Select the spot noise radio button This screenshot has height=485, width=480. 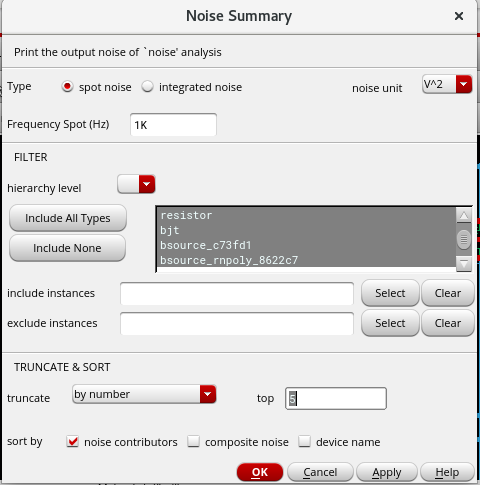(67, 87)
